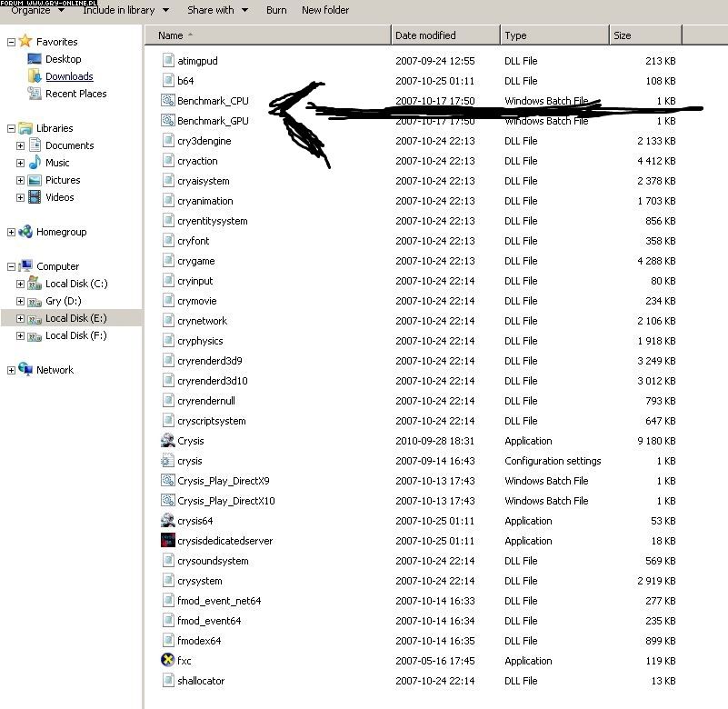The image size is (728, 709).
Task: Select the fmodex64 file name
Action: (x=199, y=641)
